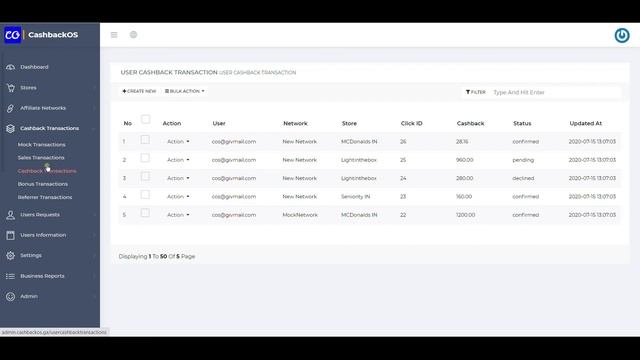The image size is (640, 360).
Task: Open Action dropdown for Click ID 23
Action: 178,197
